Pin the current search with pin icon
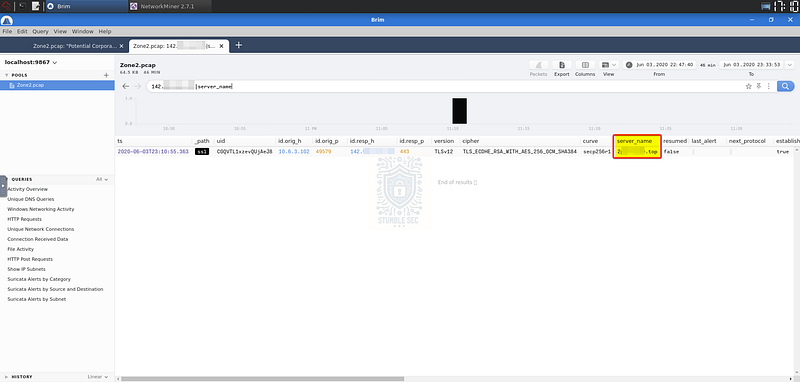The height and width of the screenshot is (382, 800). 759,86
